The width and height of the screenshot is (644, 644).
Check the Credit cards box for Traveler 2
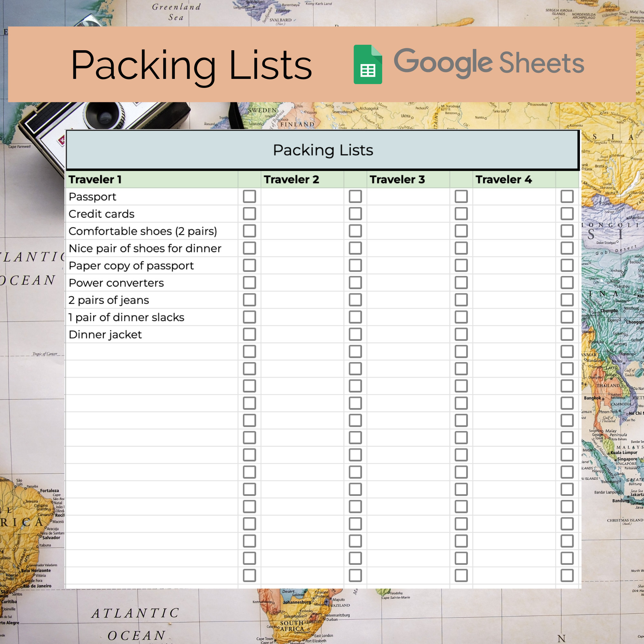(x=355, y=214)
